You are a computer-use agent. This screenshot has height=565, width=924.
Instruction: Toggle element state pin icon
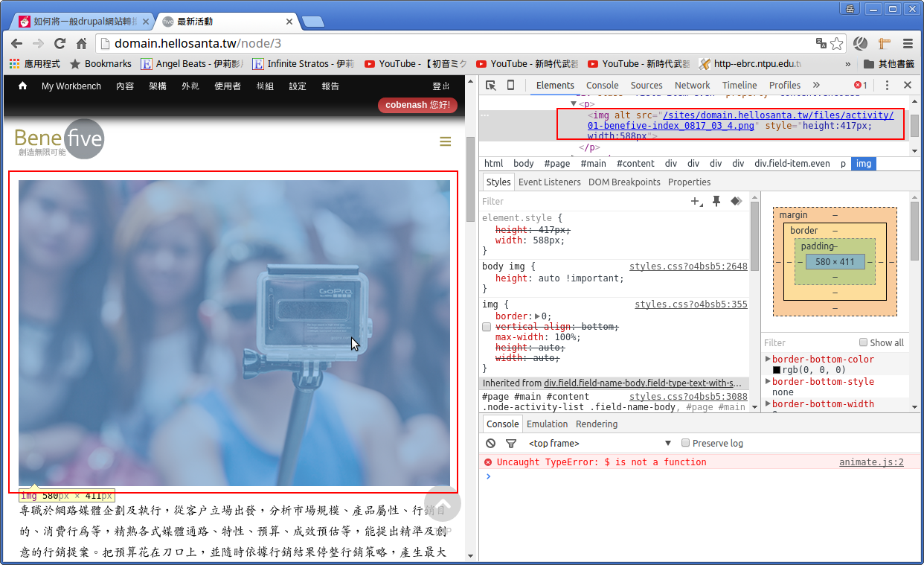pyautogui.click(x=716, y=201)
